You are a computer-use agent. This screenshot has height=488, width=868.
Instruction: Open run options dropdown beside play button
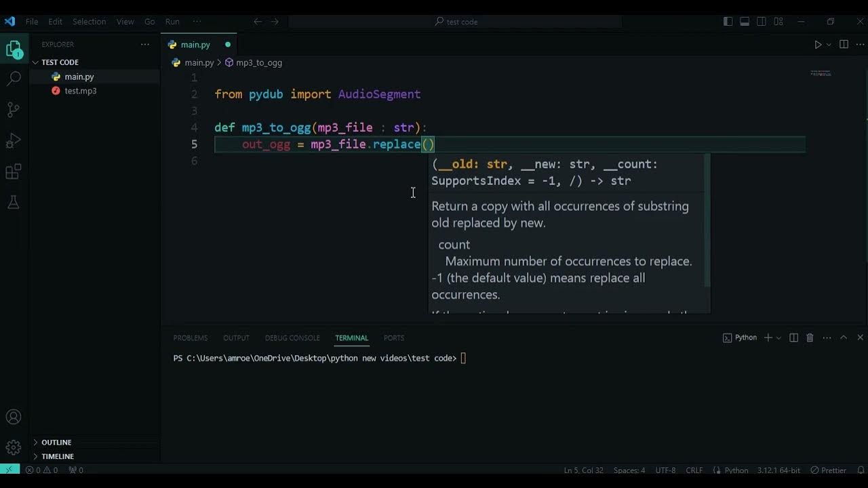tap(829, 45)
